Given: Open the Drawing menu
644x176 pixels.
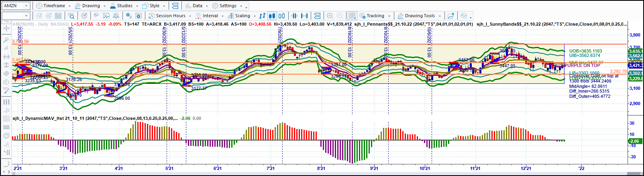Looking at the screenshot, I should (x=91, y=6).
